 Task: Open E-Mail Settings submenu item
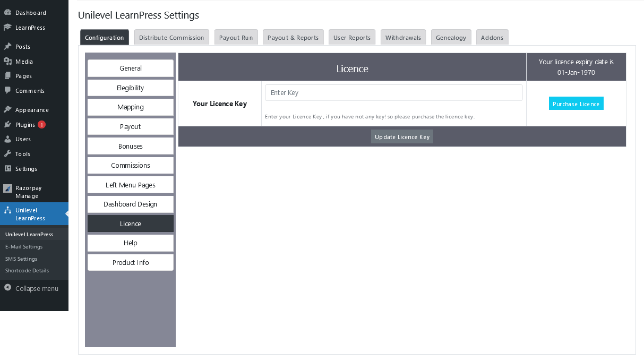23,246
